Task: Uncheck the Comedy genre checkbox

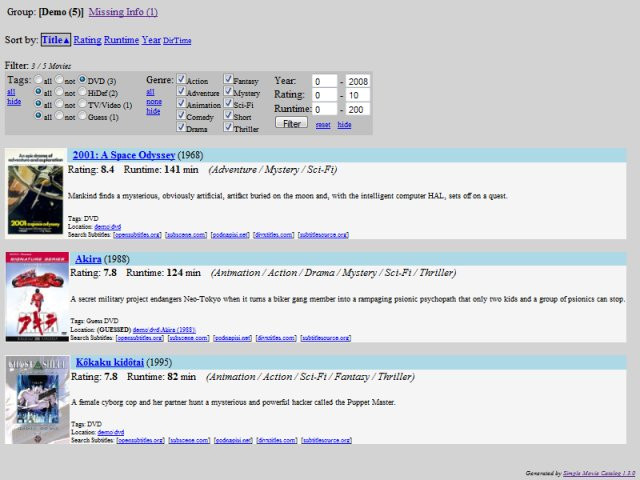Action: [x=181, y=115]
